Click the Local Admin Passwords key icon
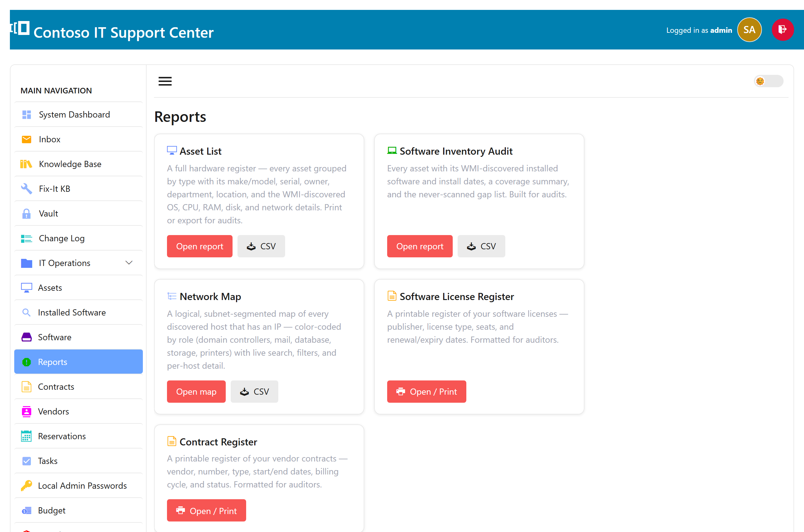The width and height of the screenshot is (804, 532). (27, 486)
